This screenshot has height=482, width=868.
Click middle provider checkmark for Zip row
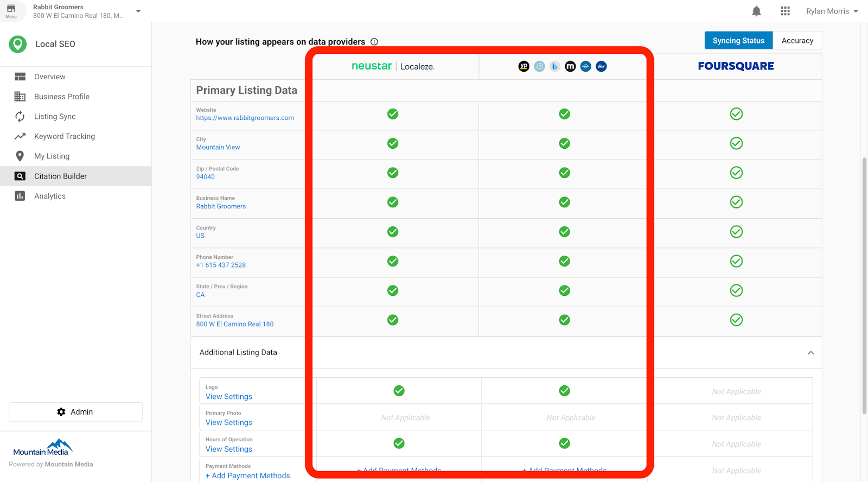pyautogui.click(x=564, y=173)
